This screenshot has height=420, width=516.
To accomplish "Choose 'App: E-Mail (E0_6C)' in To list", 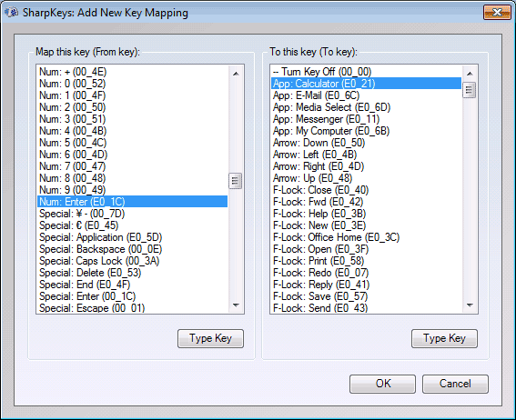I will point(366,95).
